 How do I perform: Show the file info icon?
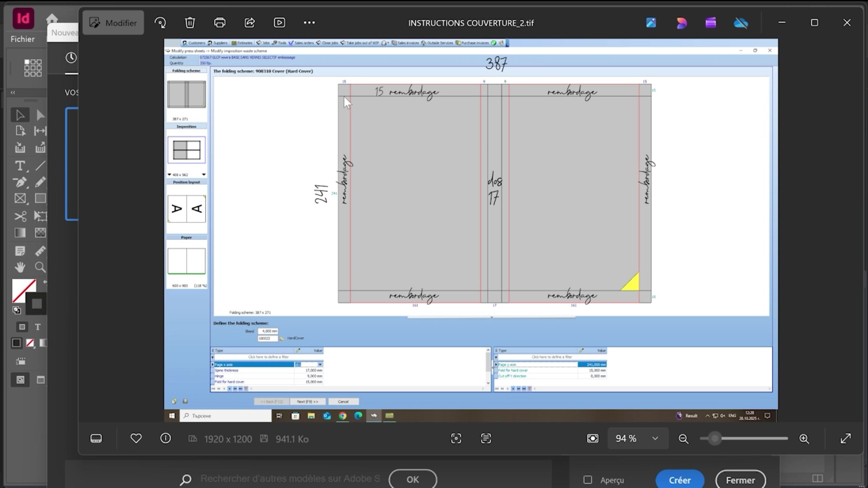(165, 439)
